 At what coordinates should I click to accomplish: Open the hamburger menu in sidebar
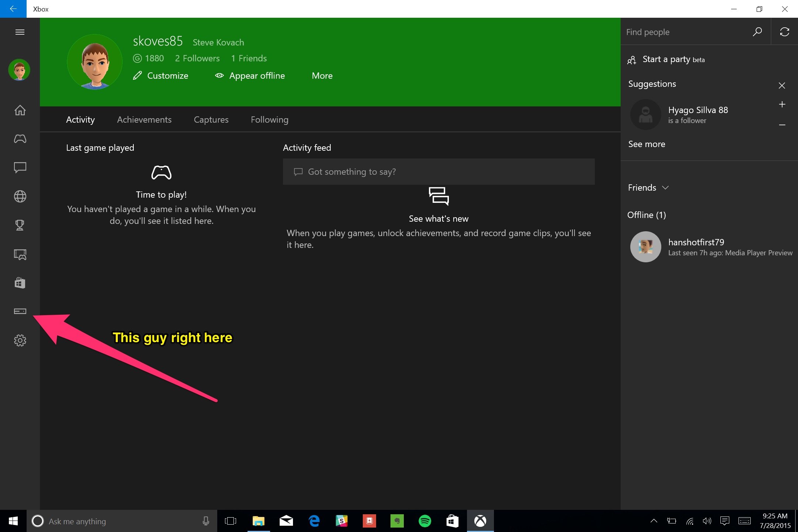click(20, 32)
